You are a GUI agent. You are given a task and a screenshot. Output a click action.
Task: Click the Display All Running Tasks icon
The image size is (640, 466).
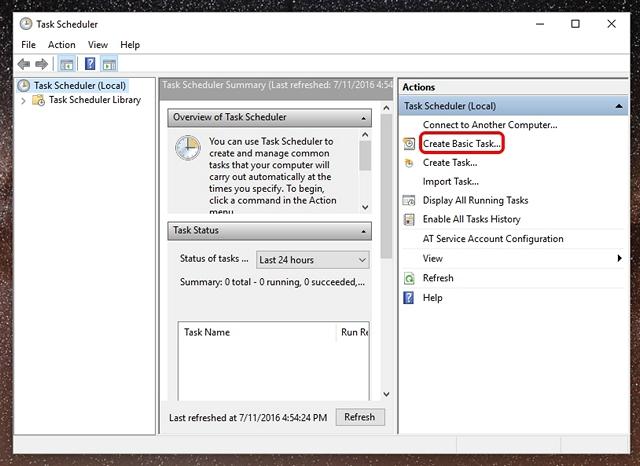click(409, 200)
